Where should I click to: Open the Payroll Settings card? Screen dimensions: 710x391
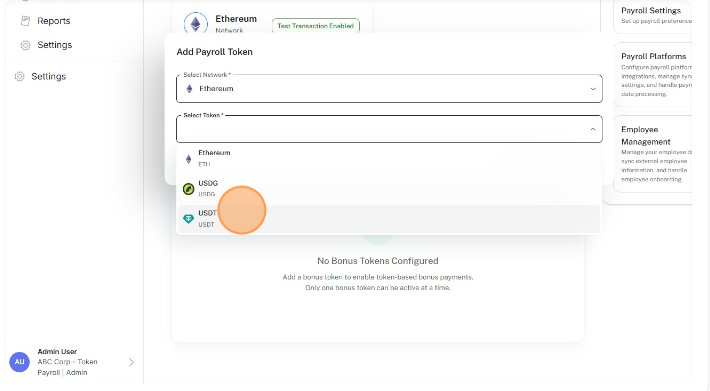(x=653, y=16)
